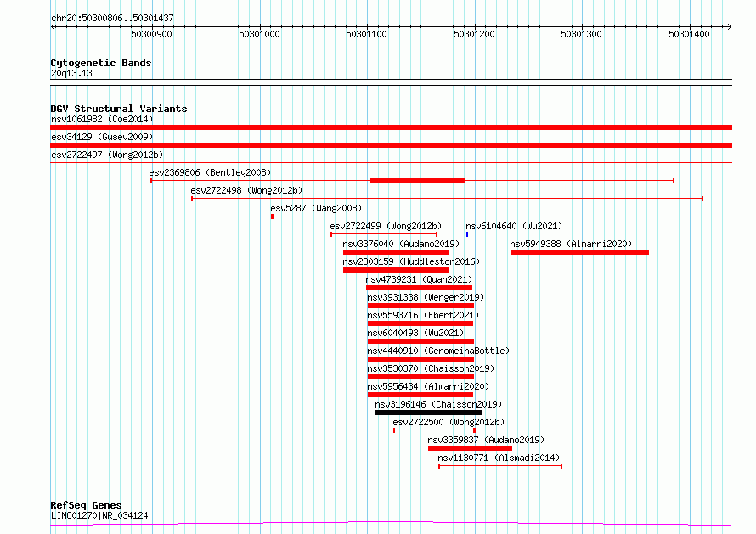Click the 50301400 ruler position
756x534 pixels.
[690, 34]
